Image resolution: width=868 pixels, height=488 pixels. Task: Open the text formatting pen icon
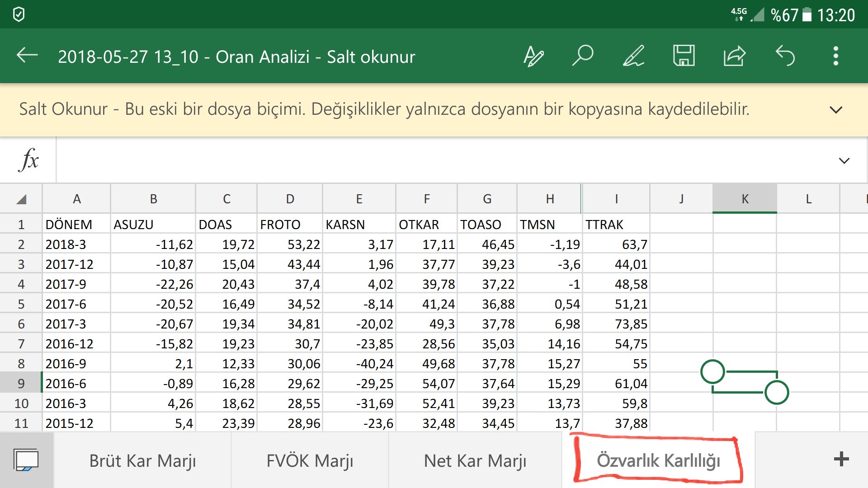533,56
